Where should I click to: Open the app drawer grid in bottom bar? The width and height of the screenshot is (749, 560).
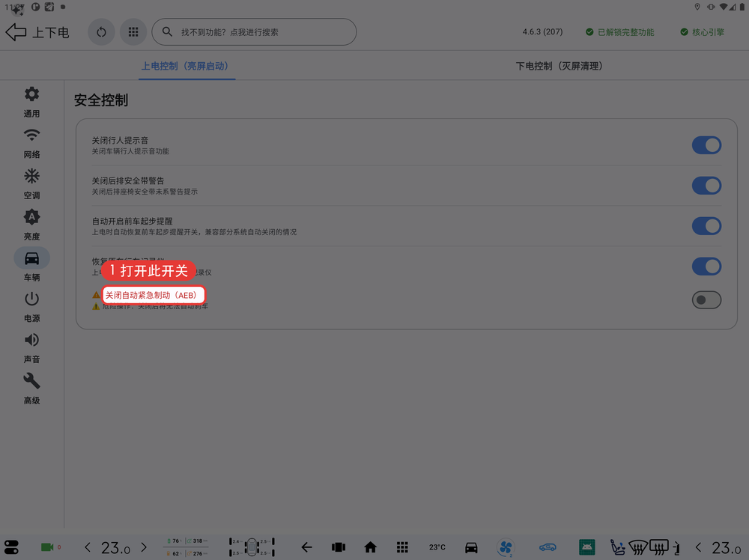[403, 547]
